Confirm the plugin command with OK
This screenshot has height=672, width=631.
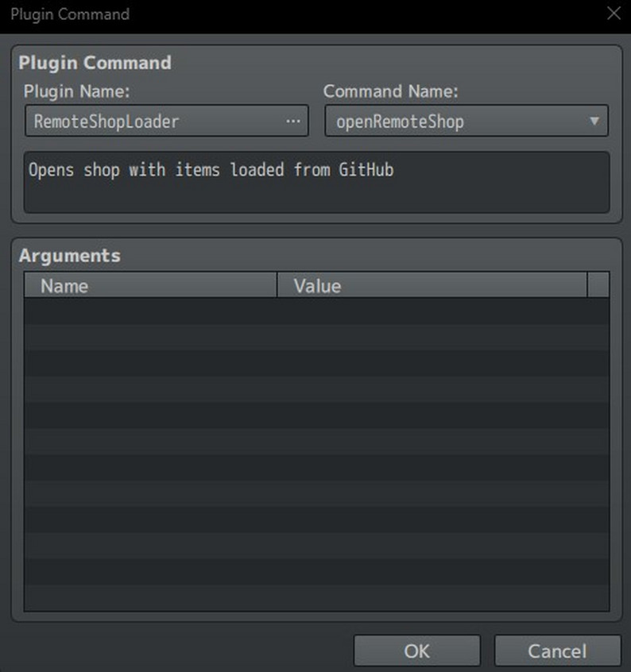pyautogui.click(x=416, y=651)
